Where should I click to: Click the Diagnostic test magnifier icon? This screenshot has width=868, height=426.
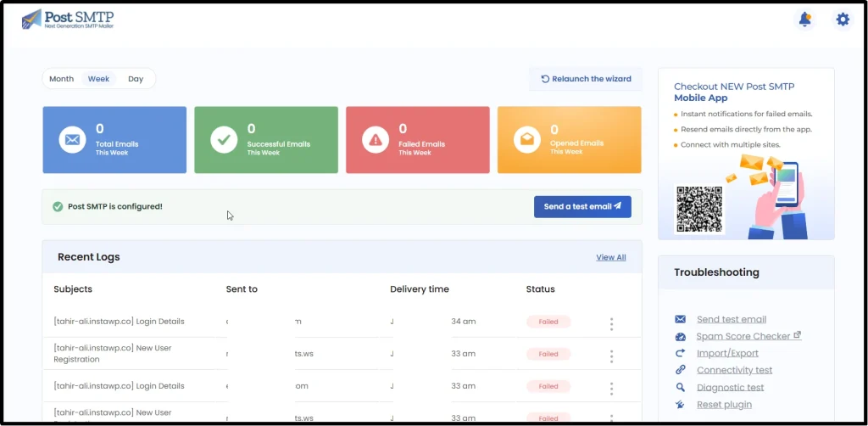[x=681, y=387]
